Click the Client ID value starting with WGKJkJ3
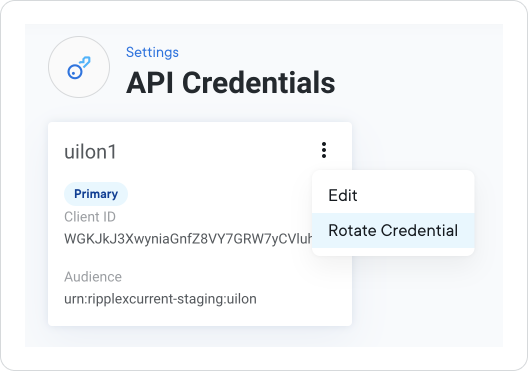The width and height of the screenshot is (528, 371). pyautogui.click(x=188, y=239)
